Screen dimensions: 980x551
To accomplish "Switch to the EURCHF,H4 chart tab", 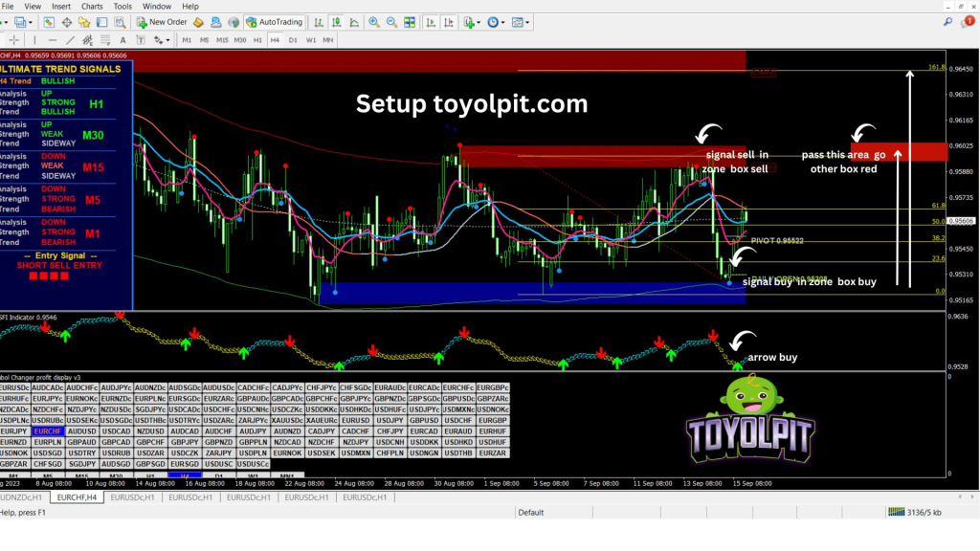I will [75, 497].
